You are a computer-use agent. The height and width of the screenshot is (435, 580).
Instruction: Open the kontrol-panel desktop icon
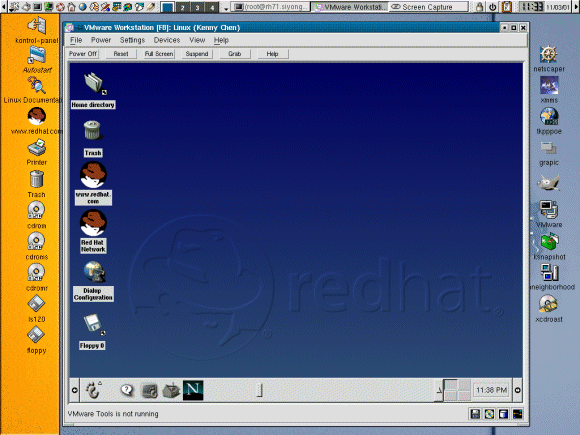[37, 25]
